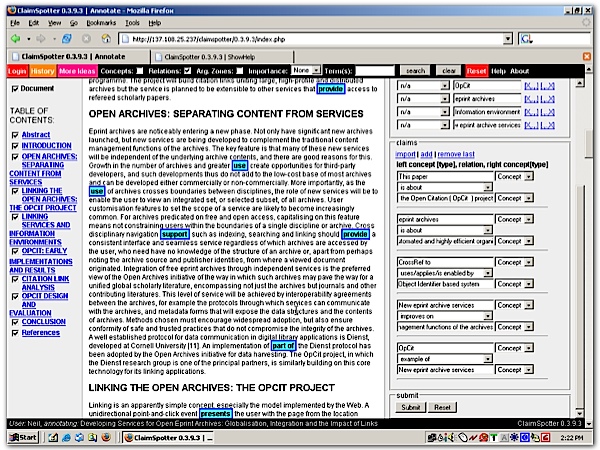Toggle the Concepts checkbox
The image size is (600, 450).
[x=140, y=71]
